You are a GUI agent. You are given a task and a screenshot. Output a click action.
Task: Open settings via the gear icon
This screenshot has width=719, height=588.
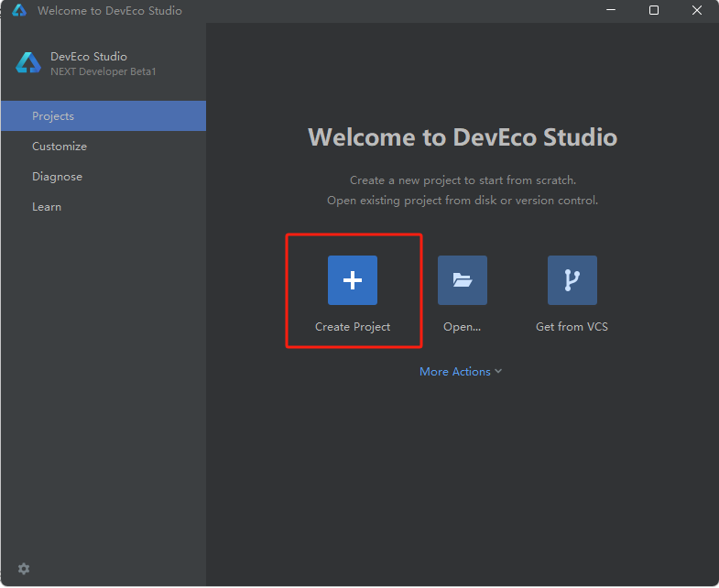24,569
